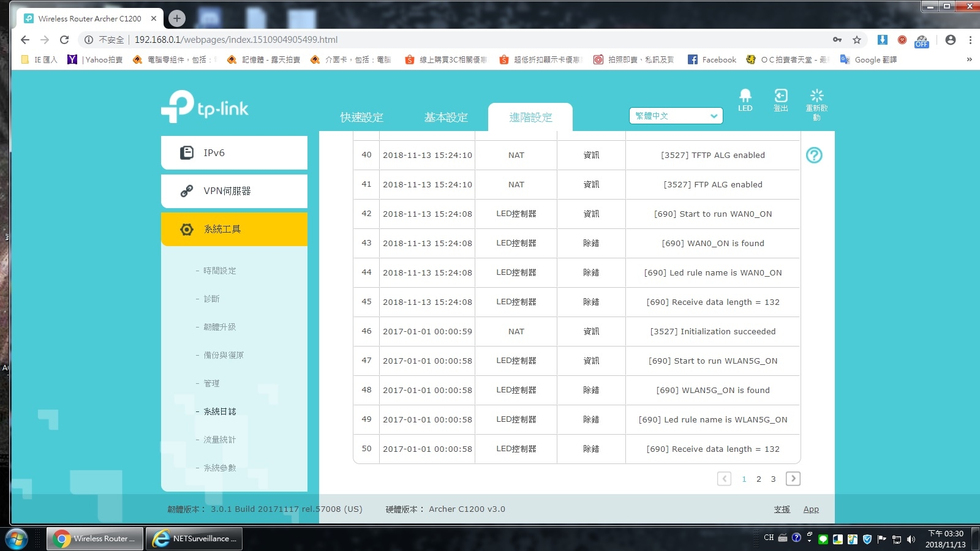The width and height of the screenshot is (980, 551).
Task: Reload the page with refresh icon
Action: pos(64,40)
